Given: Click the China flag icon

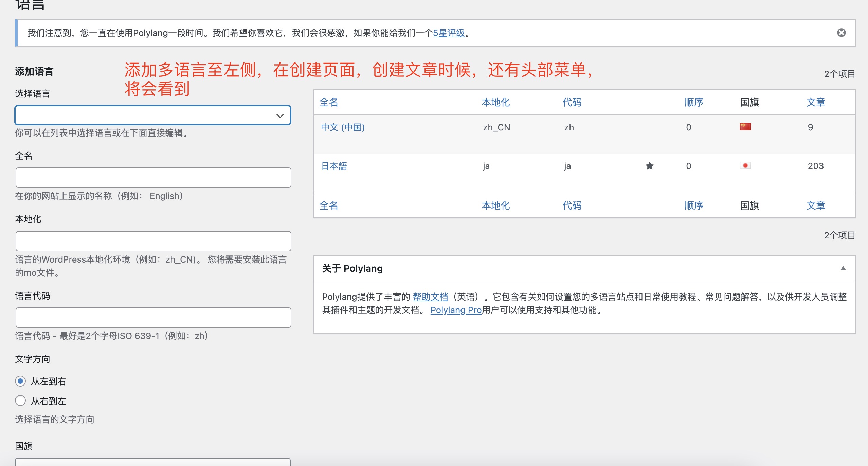Looking at the screenshot, I should (745, 127).
